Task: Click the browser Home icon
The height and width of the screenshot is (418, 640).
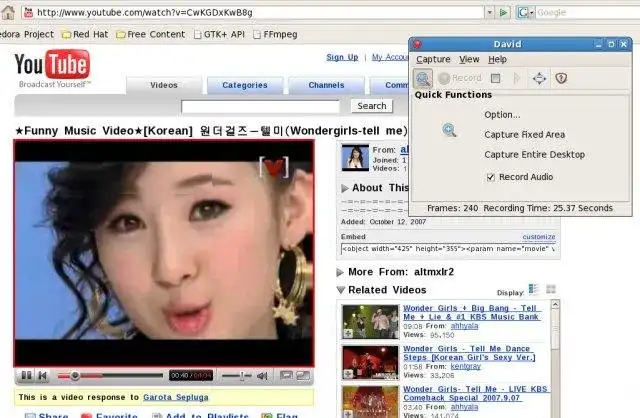Action: (8, 13)
